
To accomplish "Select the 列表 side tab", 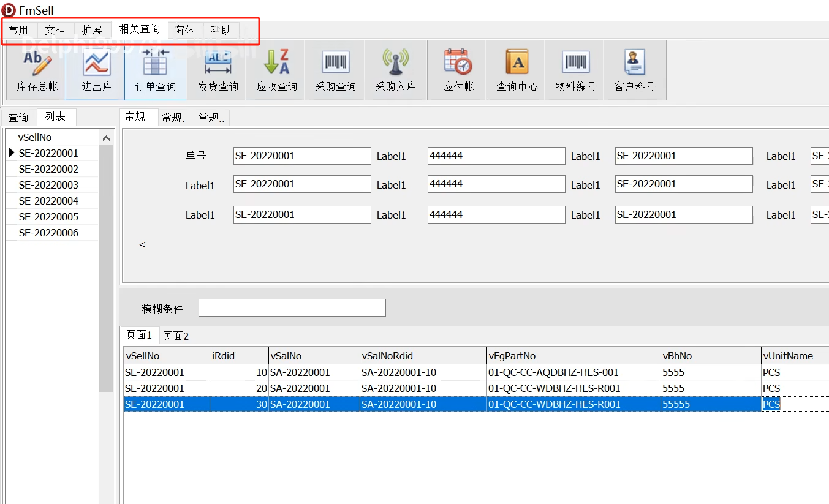I will [x=56, y=117].
